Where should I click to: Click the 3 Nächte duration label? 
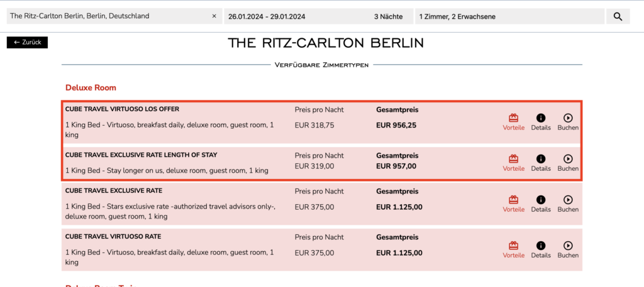coord(389,16)
